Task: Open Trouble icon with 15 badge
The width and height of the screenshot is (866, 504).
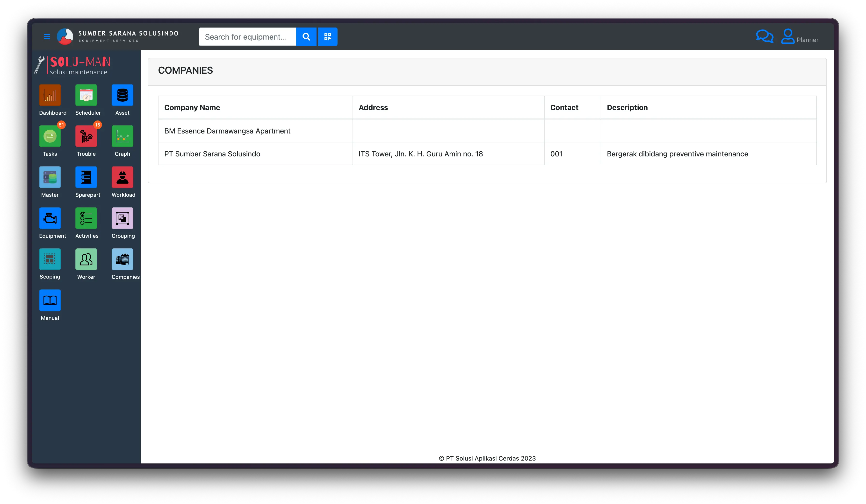Action: point(86,136)
